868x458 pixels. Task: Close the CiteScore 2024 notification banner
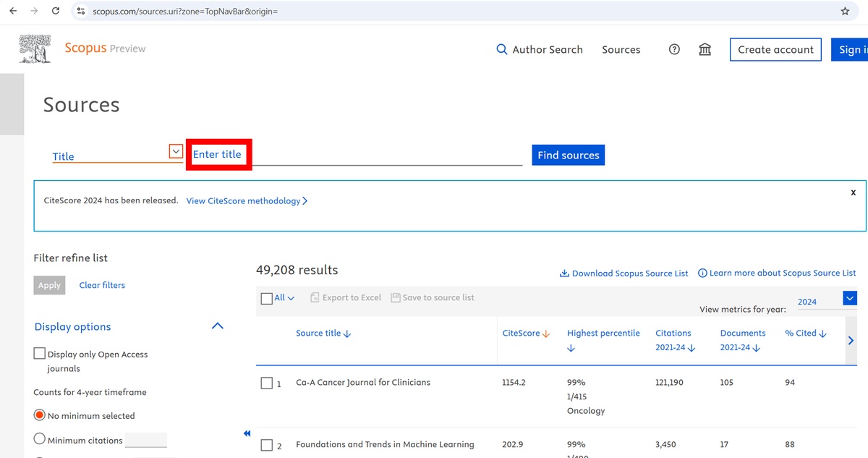pos(853,192)
